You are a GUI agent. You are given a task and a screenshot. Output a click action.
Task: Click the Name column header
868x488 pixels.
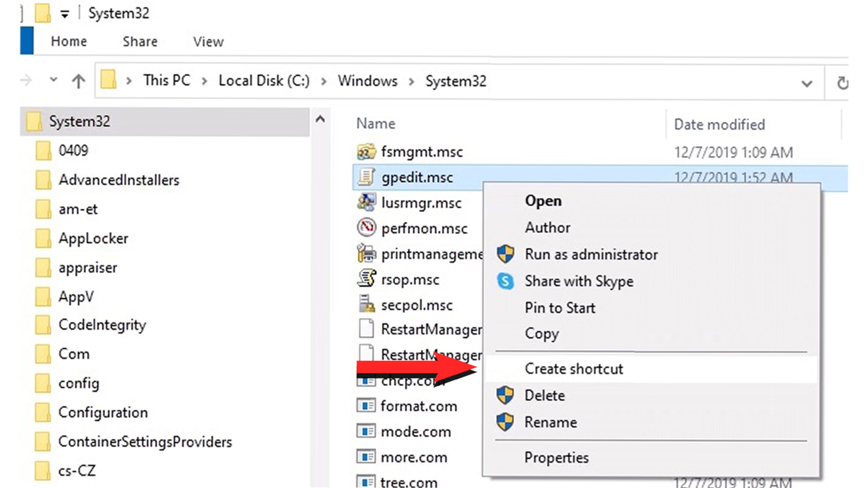(x=375, y=124)
